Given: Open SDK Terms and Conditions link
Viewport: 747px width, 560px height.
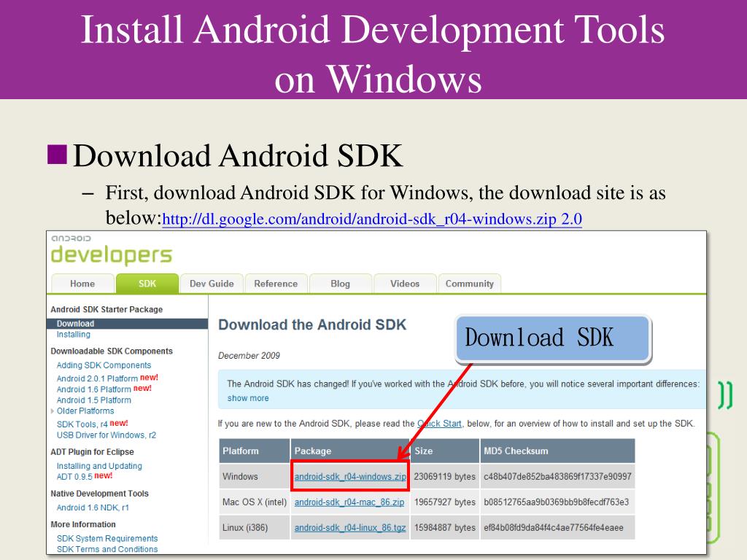Looking at the screenshot, I should [x=107, y=549].
